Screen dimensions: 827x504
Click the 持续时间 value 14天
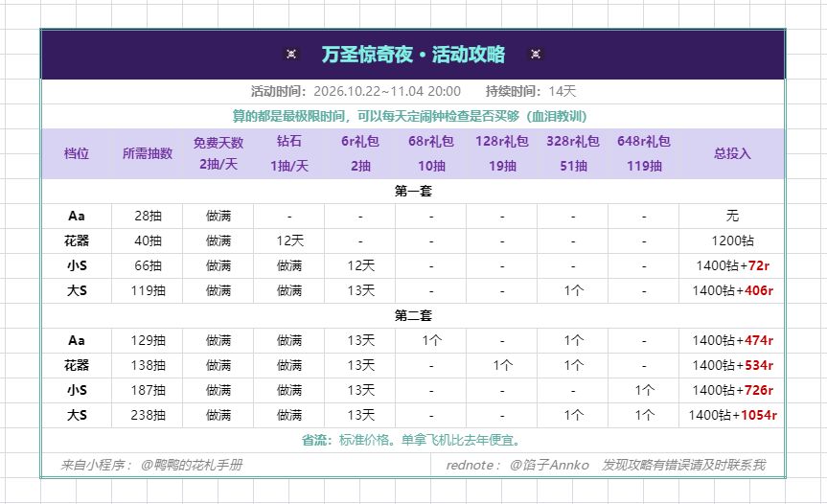click(563, 91)
